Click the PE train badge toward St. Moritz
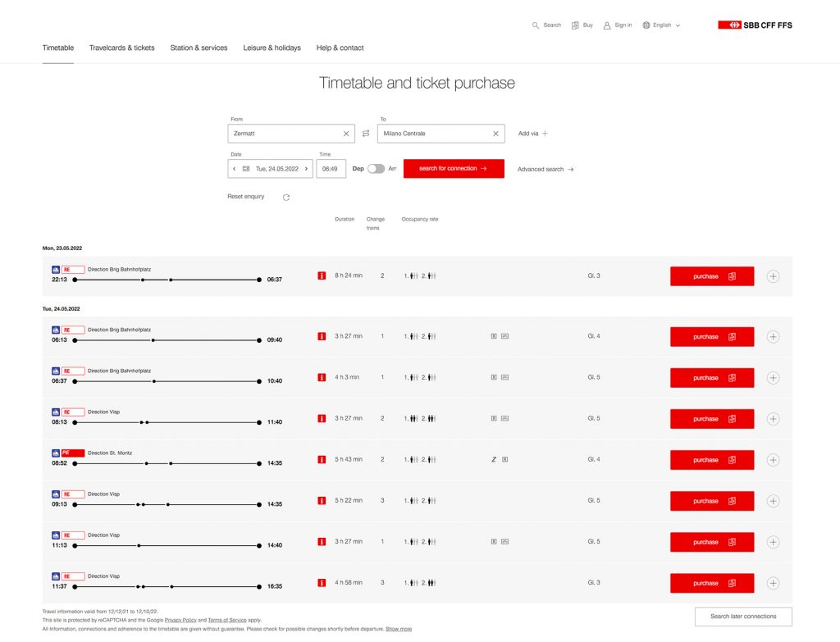Image resolution: width=840 pixels, height=642 pixels. click(73, 453)
